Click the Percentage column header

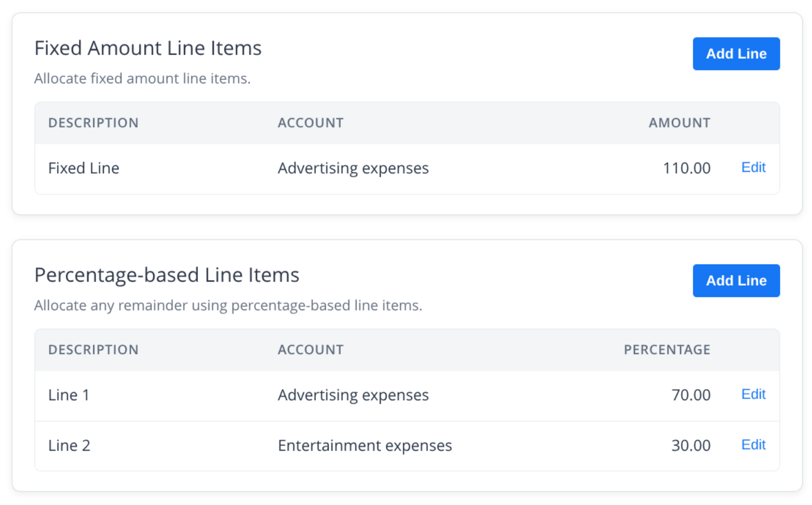(666, 350)
